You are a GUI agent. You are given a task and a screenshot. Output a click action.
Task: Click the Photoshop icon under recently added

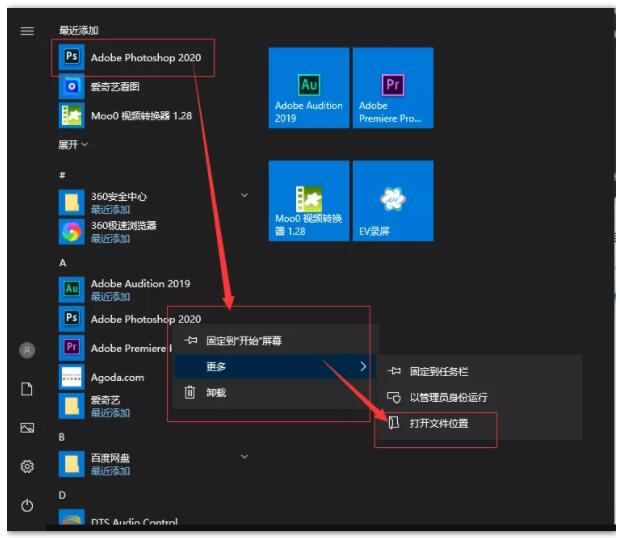tap(72, 57)
